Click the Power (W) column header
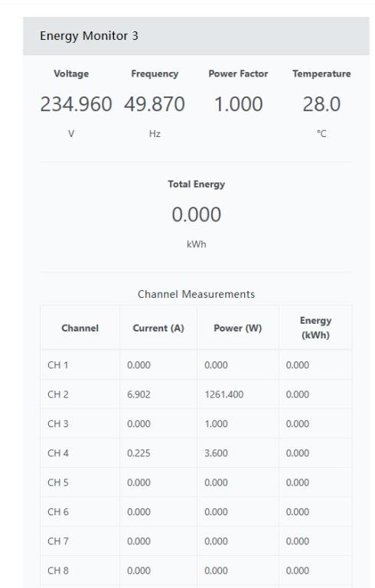Screen dimensions: 375x588 [238, 328]
